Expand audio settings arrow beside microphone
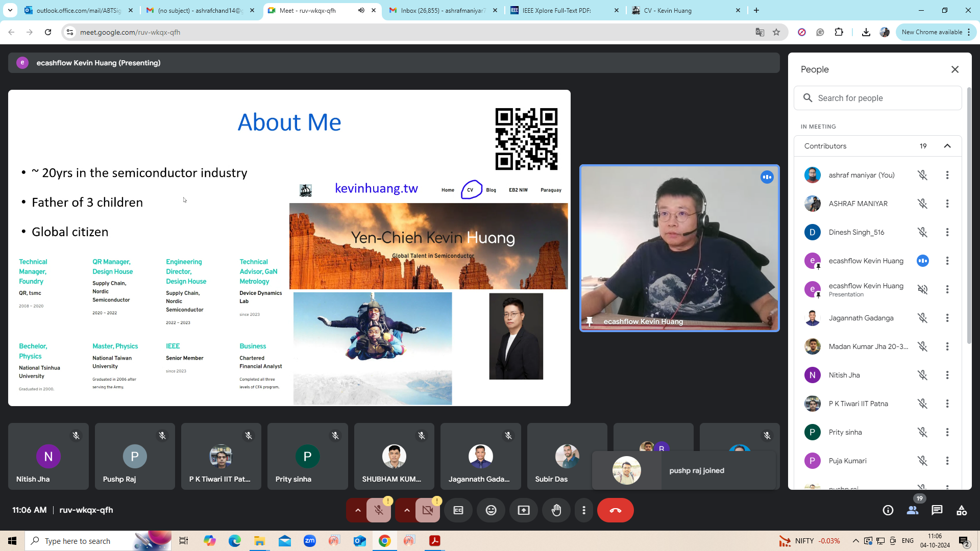Screen dimensions: 980x551 pyautogui.click(x=358, y=510)
